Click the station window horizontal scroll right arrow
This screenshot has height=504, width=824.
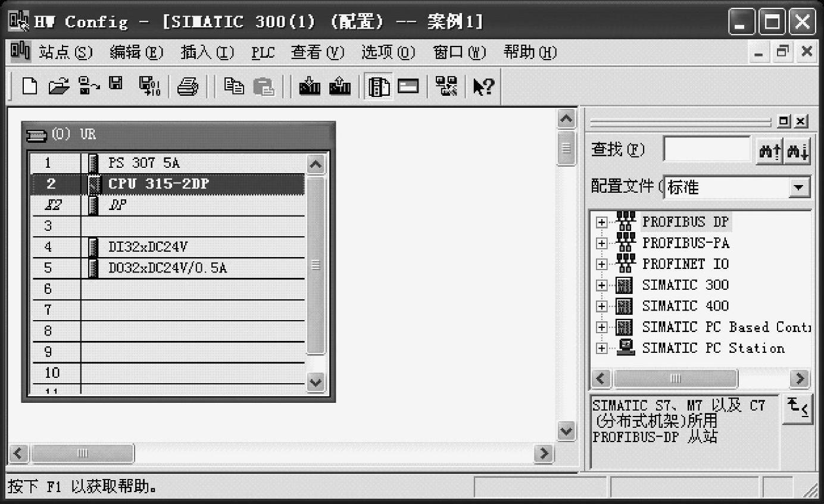(543, 453)
